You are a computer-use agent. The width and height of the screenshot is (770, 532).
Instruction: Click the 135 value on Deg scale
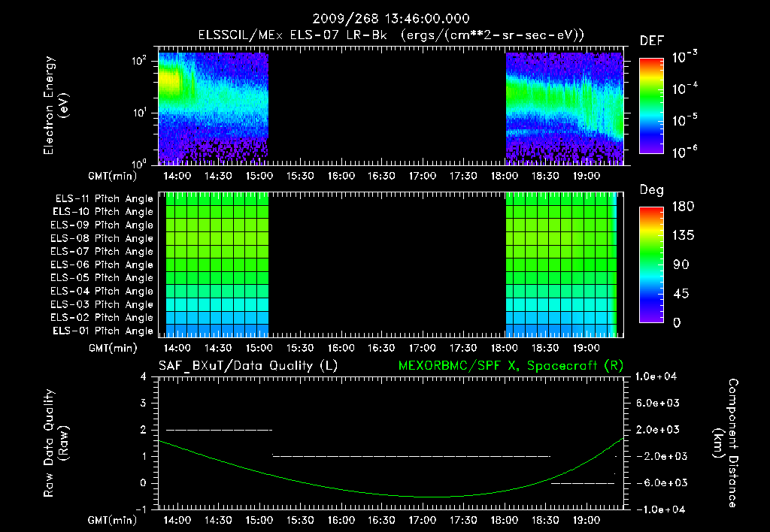pyautogui.click(x=684, y=236)
